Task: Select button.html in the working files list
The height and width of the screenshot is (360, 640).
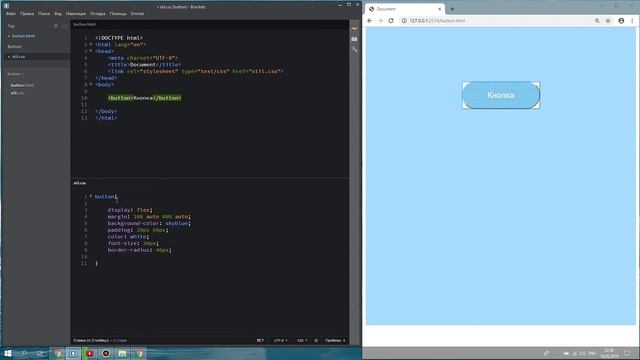Action: click(x=23, y=36)
